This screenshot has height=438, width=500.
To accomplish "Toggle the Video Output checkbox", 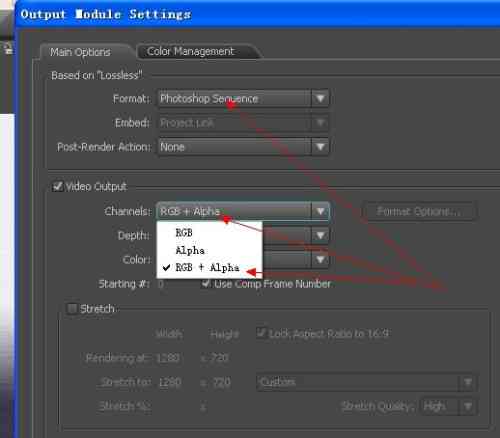I will pos(58,186).
